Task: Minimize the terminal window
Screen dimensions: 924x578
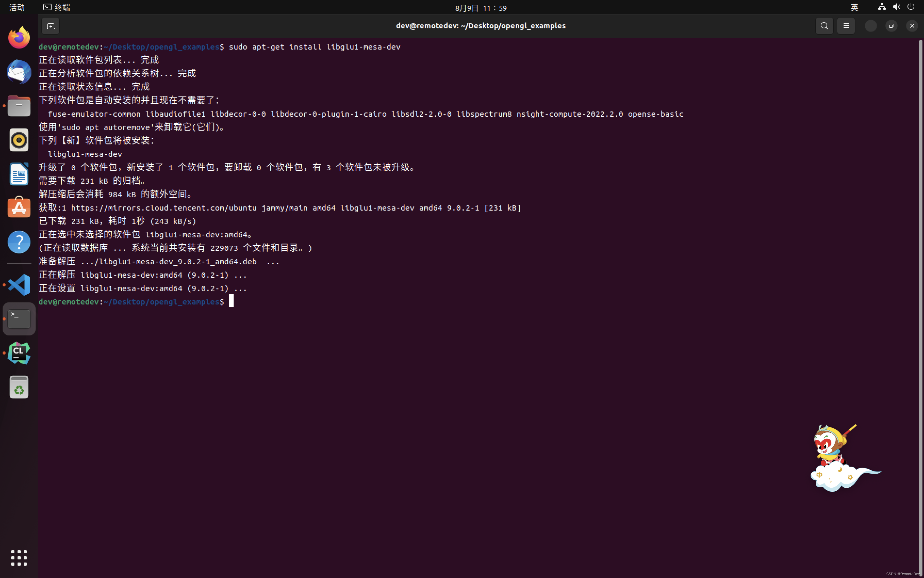Action: pos(871,26)
